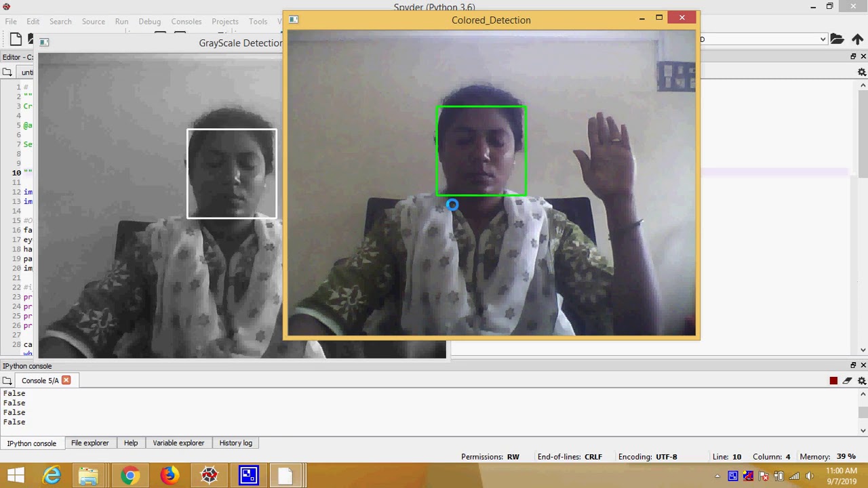
Task: Open the Tools menu
Action: (x=258, y=22)
